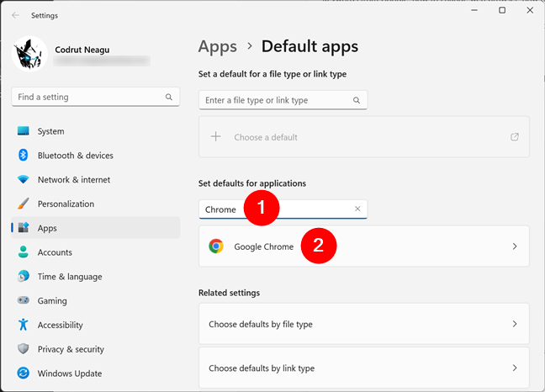The height and width of the screenshot is (392, 545).
Task: Open the Gaming controller icon
Action: [23, 300]
